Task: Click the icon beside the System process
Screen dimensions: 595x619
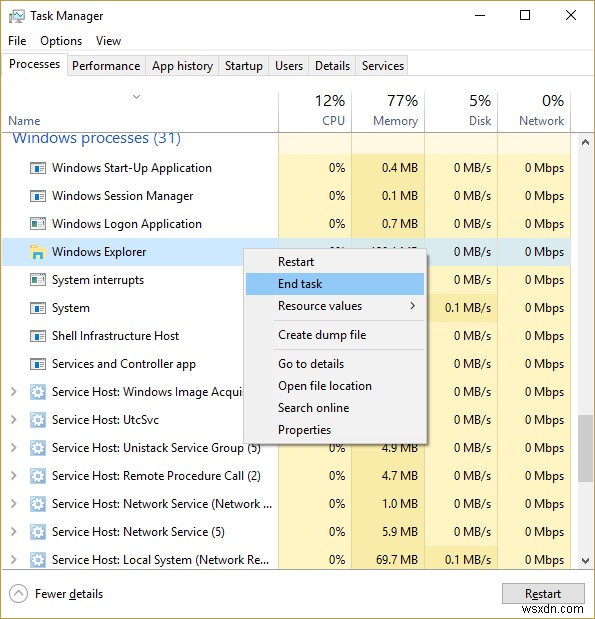Action: coord(38,308)
